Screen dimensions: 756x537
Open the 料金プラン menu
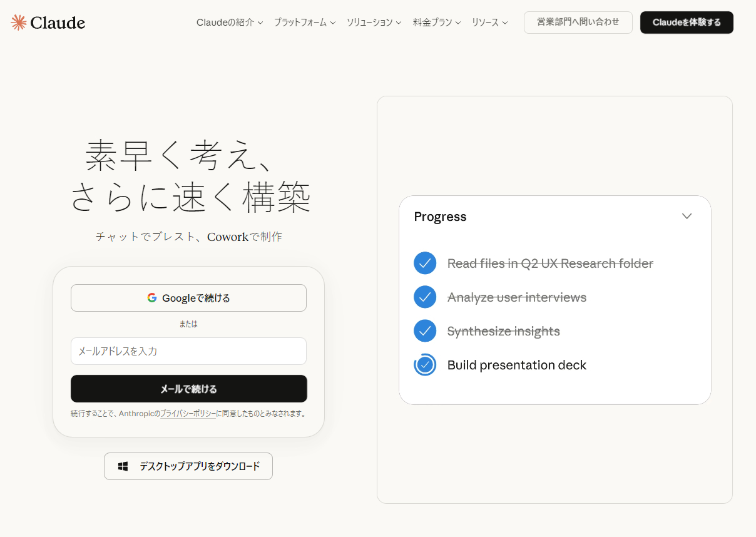pyautogui.click(x=437, y=23)
